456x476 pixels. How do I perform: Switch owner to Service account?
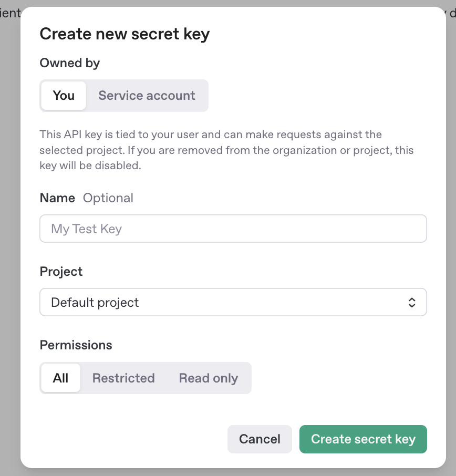tap(147, 96)
